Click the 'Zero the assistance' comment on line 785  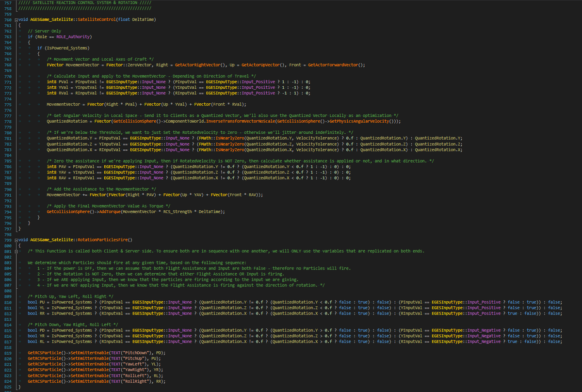click(241, 160)
